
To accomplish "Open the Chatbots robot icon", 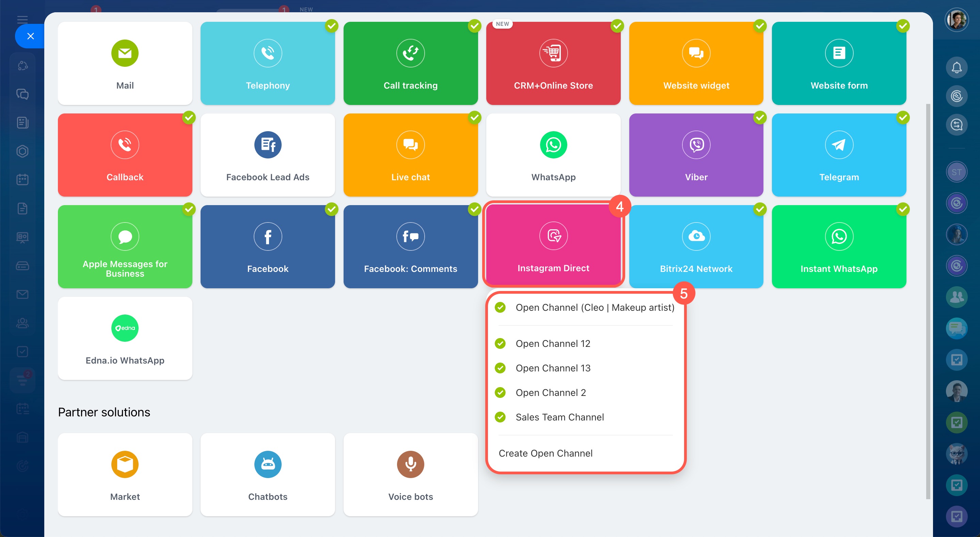I will (267, 464).
